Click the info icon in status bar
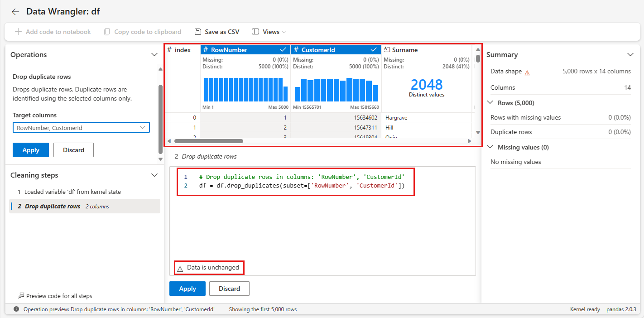The height and width of the screenshot is (318, 644). [x=16, y=309]
